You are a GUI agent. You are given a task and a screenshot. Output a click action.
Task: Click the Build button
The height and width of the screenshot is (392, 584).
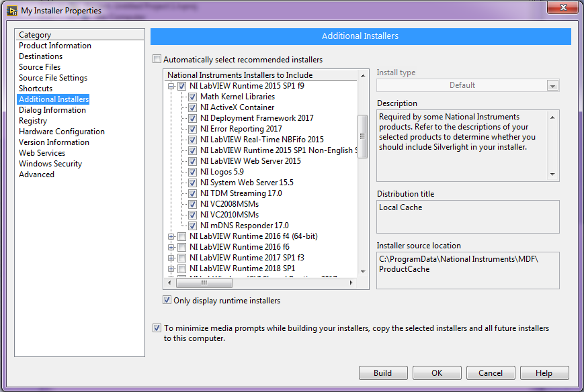point(383,373)
